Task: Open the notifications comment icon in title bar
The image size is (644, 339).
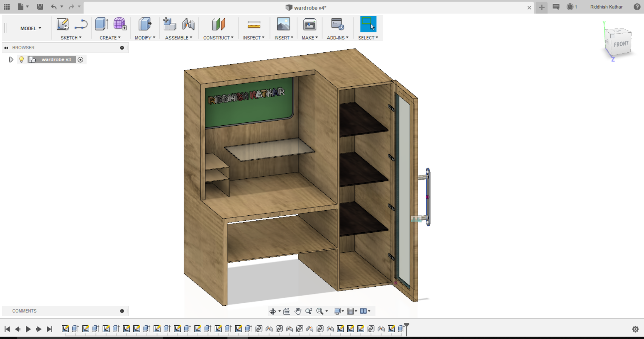Action: click(556, 7)
